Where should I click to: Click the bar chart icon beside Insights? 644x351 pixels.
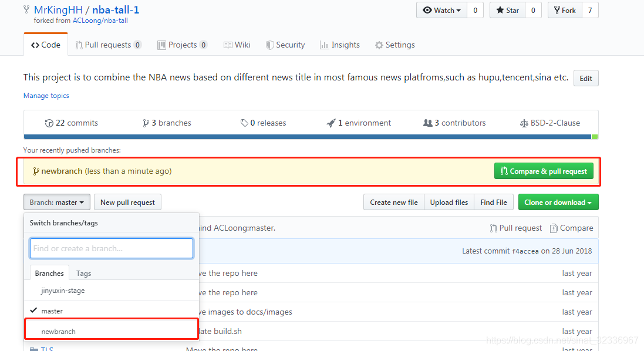324,45
